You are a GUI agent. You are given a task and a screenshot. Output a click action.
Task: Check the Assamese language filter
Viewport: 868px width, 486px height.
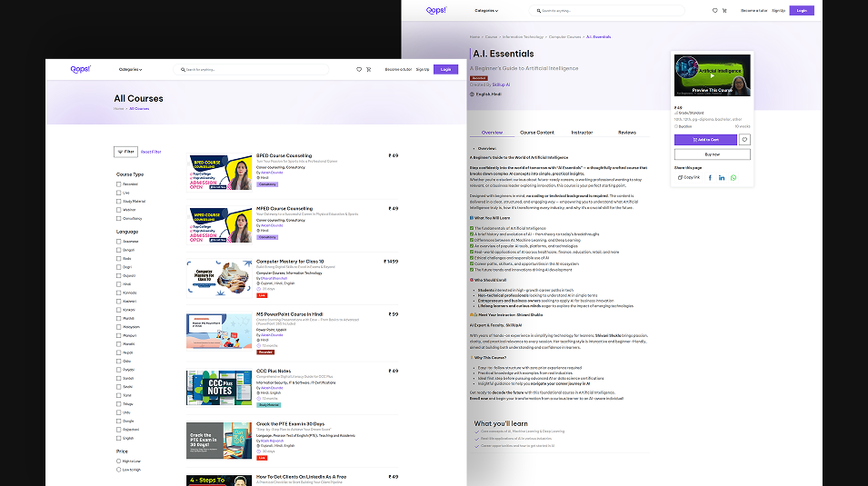118,242
